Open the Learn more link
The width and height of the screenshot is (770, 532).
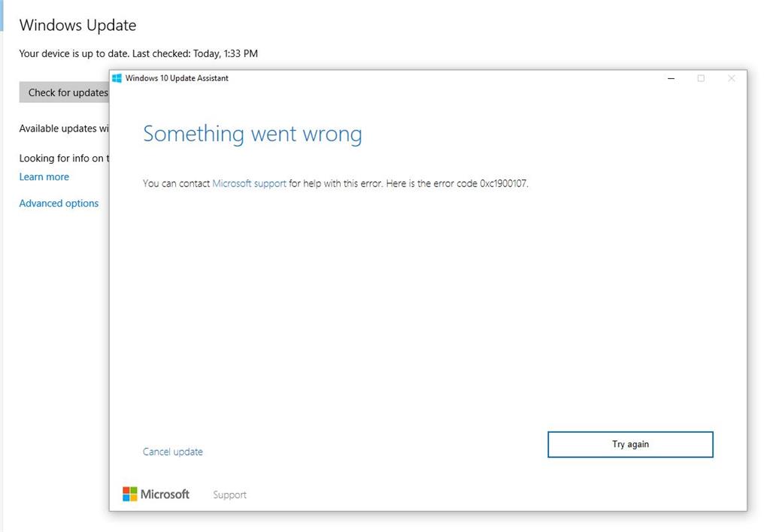coord(44,177)
